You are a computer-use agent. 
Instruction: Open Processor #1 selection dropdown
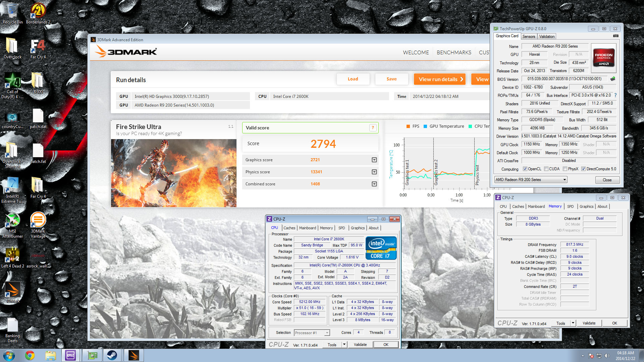(x=312, y=333)
